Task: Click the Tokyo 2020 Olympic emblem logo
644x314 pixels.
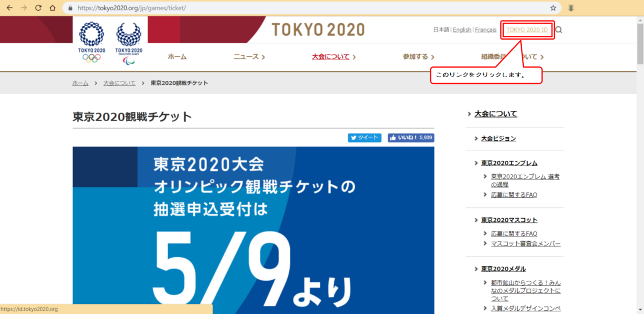Action: click(92, 43)
